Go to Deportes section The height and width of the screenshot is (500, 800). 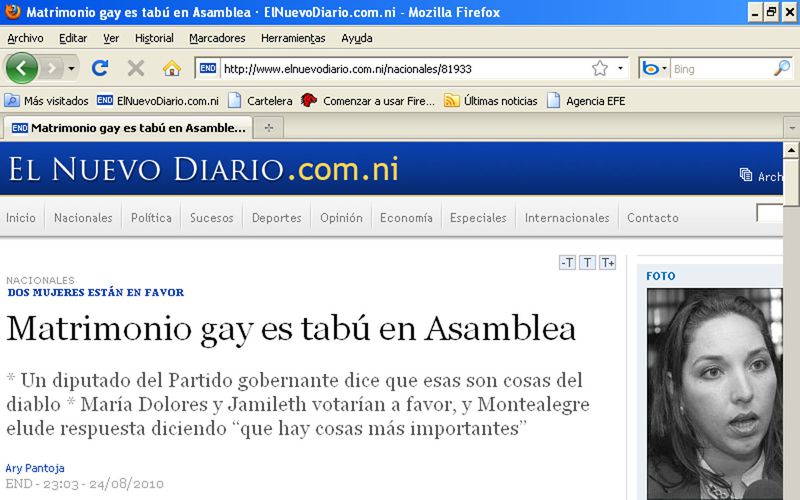point(277,218)
